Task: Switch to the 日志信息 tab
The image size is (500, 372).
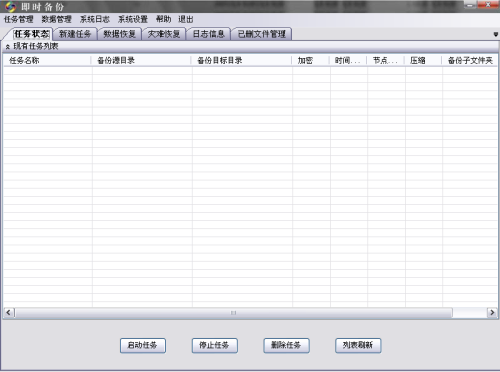Action: coord(209,34)
